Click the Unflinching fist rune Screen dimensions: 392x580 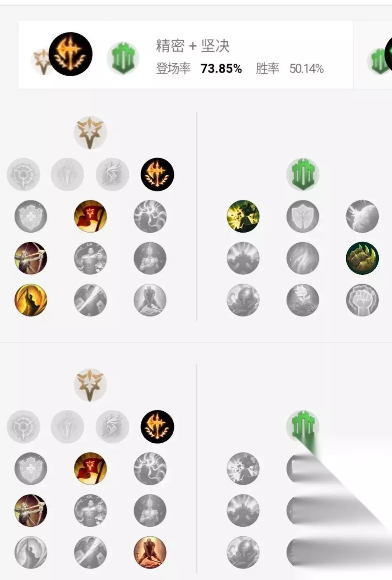point(362,300)
